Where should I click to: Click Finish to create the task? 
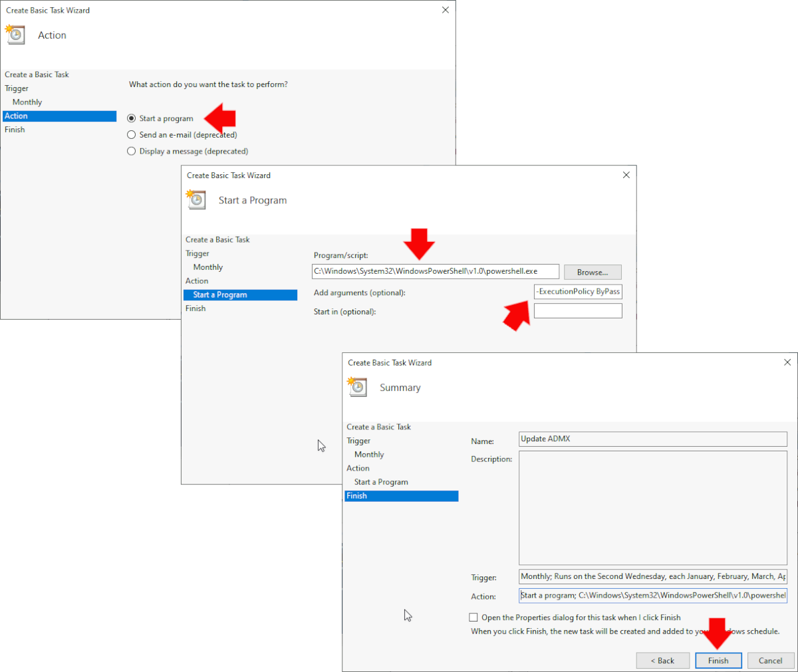[x=718, y=660]
